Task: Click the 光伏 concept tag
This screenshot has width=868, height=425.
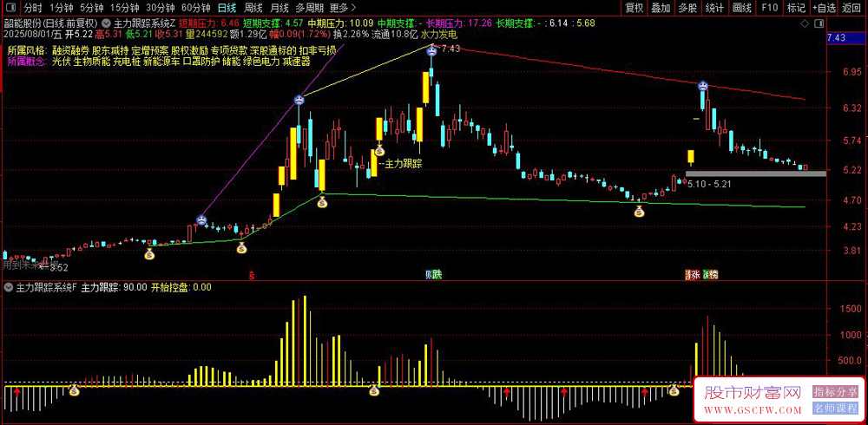Action: click(62, 61)
